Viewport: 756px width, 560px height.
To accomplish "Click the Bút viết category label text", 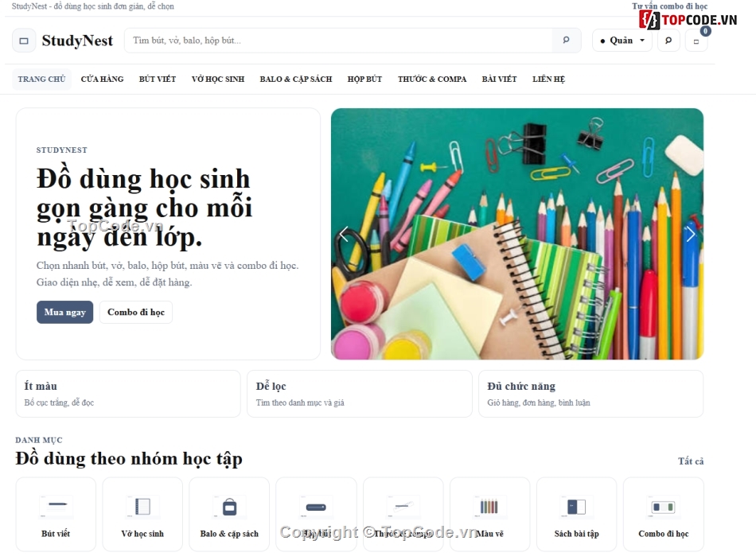I will 56,534.
